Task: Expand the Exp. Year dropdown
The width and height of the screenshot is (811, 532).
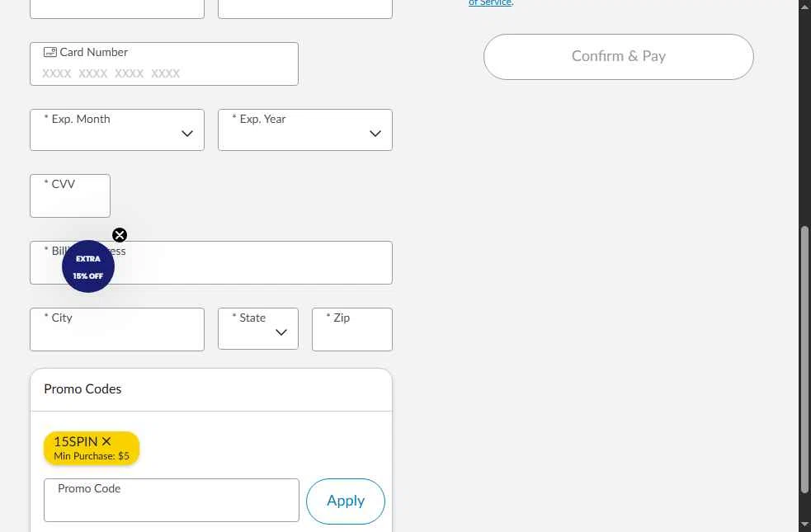Action: point(305,129)
